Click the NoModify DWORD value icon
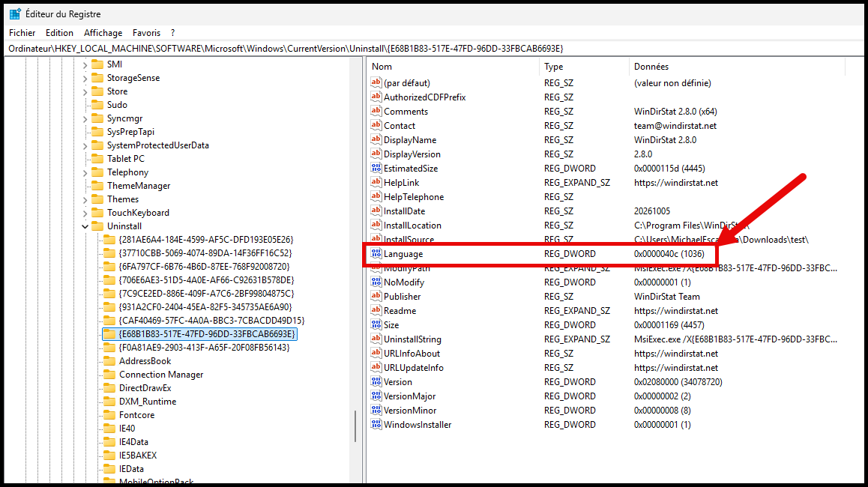Image resolution: width=868 pixels, height=487 pixels. 376,282
